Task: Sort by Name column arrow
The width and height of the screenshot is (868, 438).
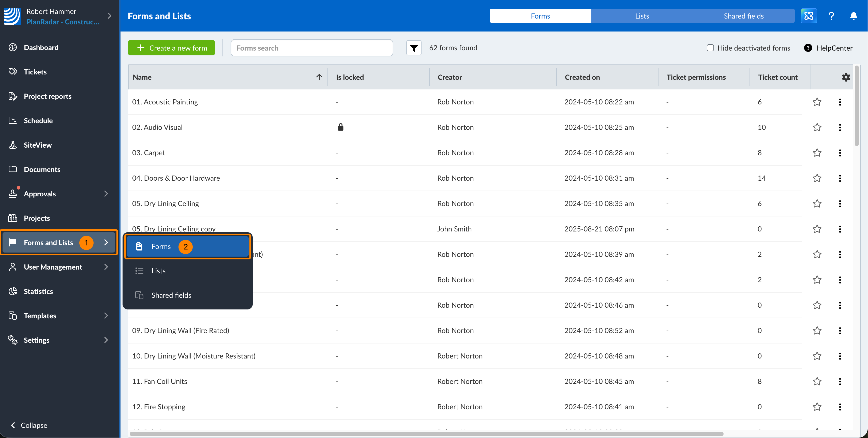Action: 319,77
